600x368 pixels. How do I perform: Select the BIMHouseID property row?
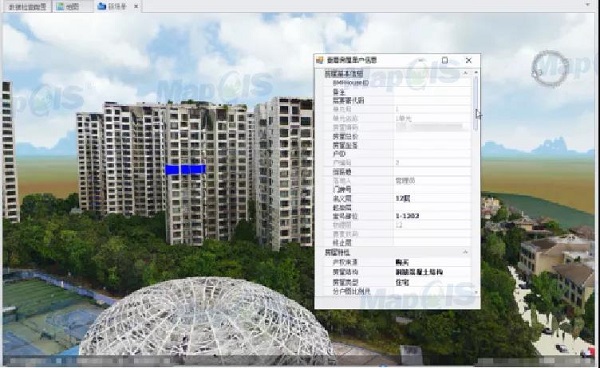tap(397, 83)
